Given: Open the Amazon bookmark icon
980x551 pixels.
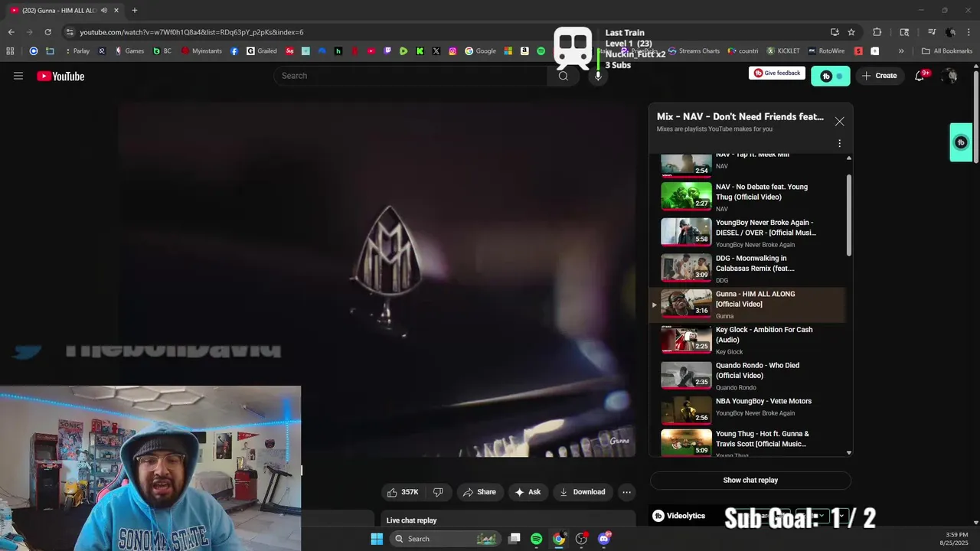Looking at the screenshot, I should 524,51.
